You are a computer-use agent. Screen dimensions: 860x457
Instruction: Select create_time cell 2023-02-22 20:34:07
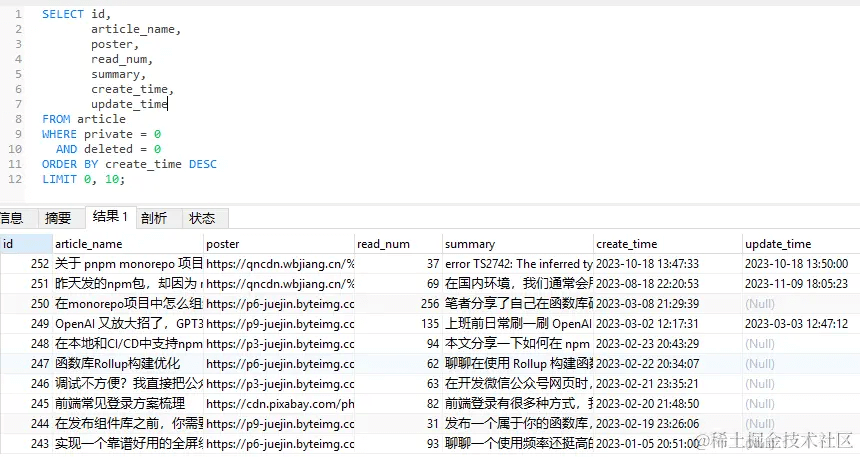(x=667, y=364)
